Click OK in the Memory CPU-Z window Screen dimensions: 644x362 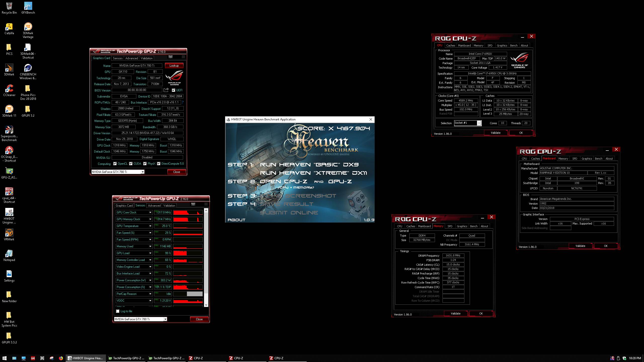(481, 313)
